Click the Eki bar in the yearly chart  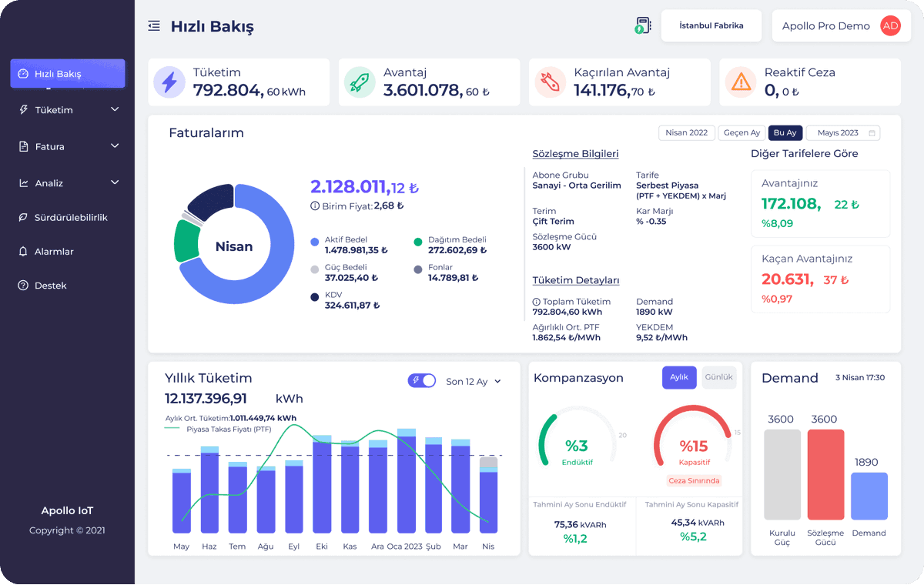(323, 484)
